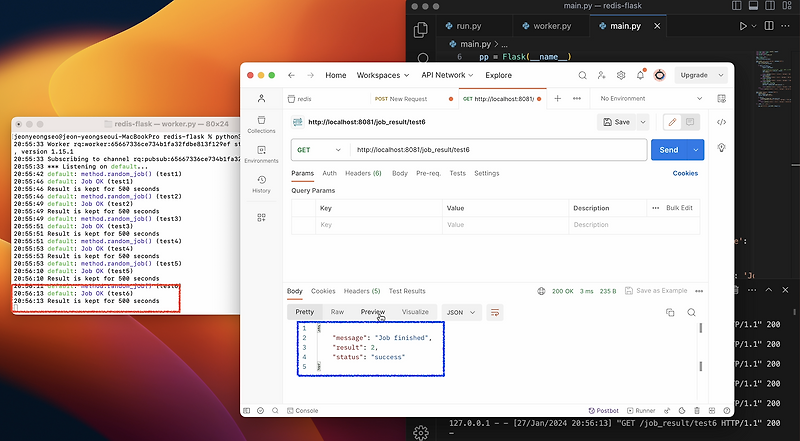Image resolution: width=800 pixels, height=441 pixels.
Task: Open the request Body tab
Action: [x=400, y=174]
